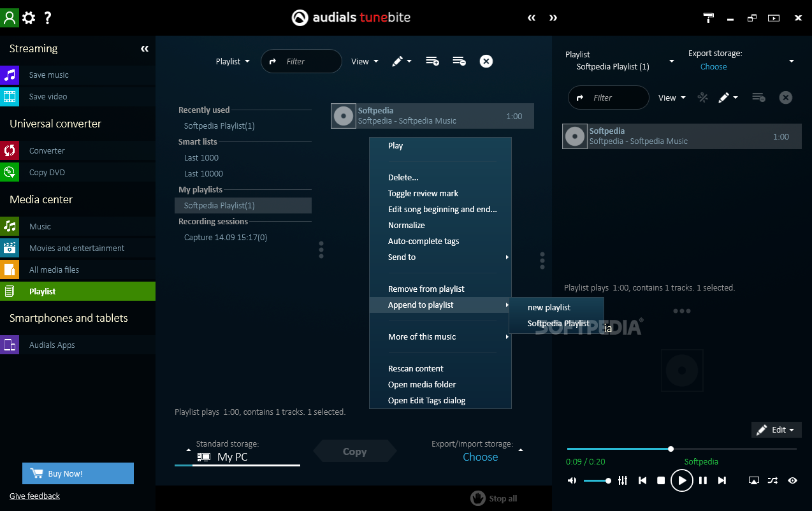This screenshot has width=812, height=511.
Task: Select Softpedia Playlist(1) under My playlists
Action: point(243,206)
